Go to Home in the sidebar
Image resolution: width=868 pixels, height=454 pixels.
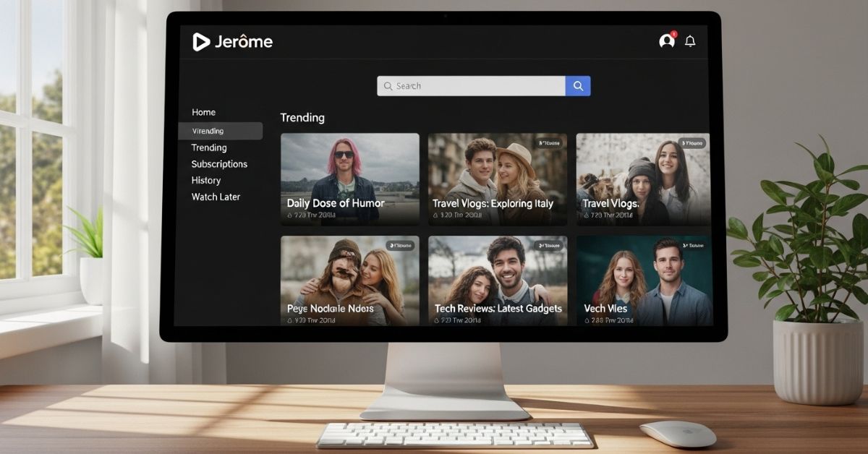[204, 112]
